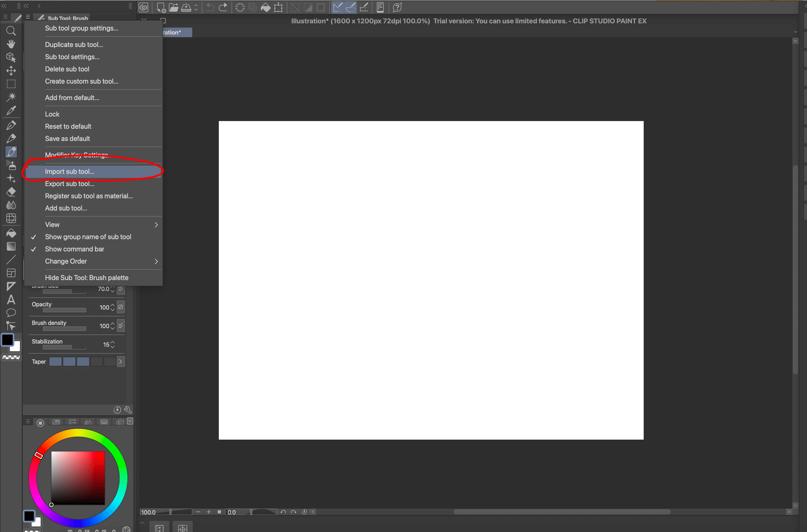
Task: Select the Eraser tool
Action: tap(11, 192)
